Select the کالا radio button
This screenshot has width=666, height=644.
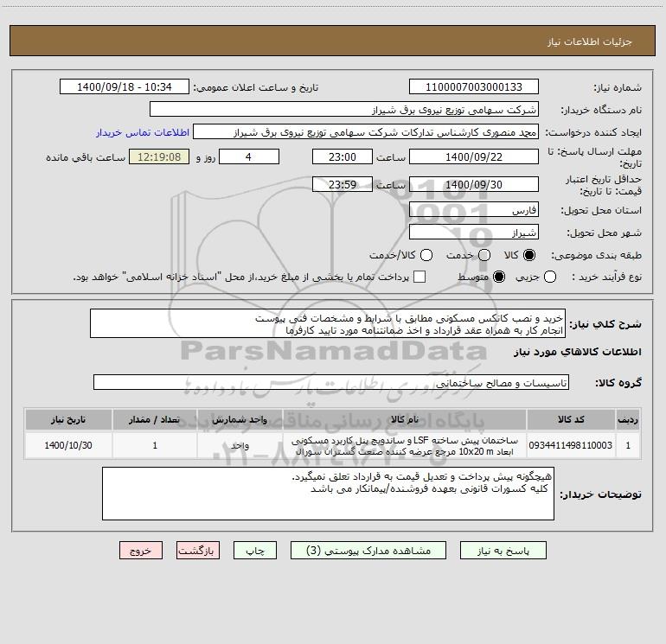[529, 255]
